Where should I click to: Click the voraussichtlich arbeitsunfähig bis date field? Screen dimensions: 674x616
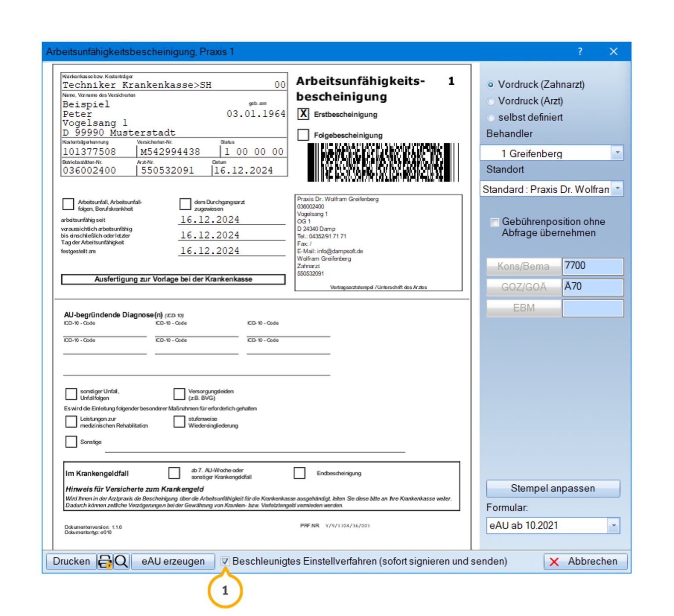pyautogui.click(x=210, y=235)
